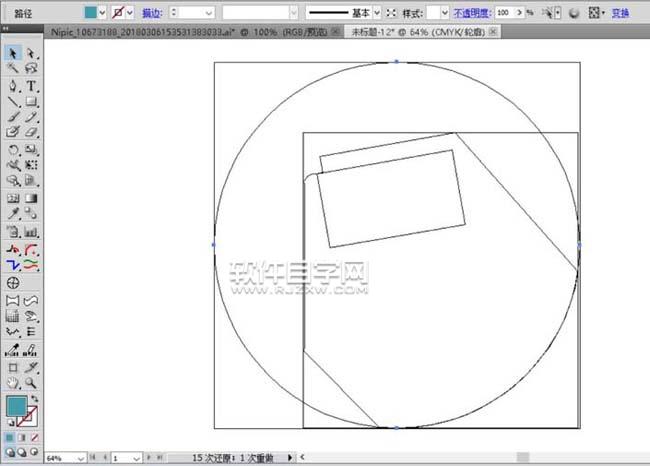Enable Draw Inside mode

coord(34,452)
